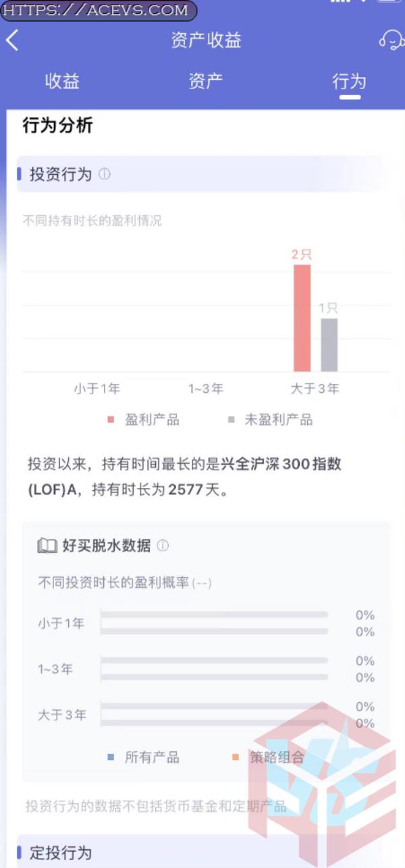Viewport: 405px width, 868px height.
Task: Tap the book icon before 好买脱水数据
Action: [x=47, y=545]
